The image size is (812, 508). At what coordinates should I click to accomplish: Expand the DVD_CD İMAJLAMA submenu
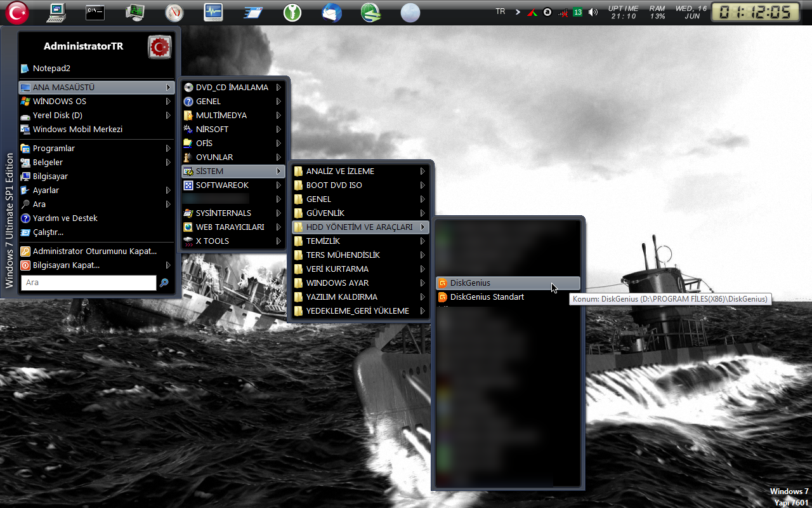[x=233, y=87]
